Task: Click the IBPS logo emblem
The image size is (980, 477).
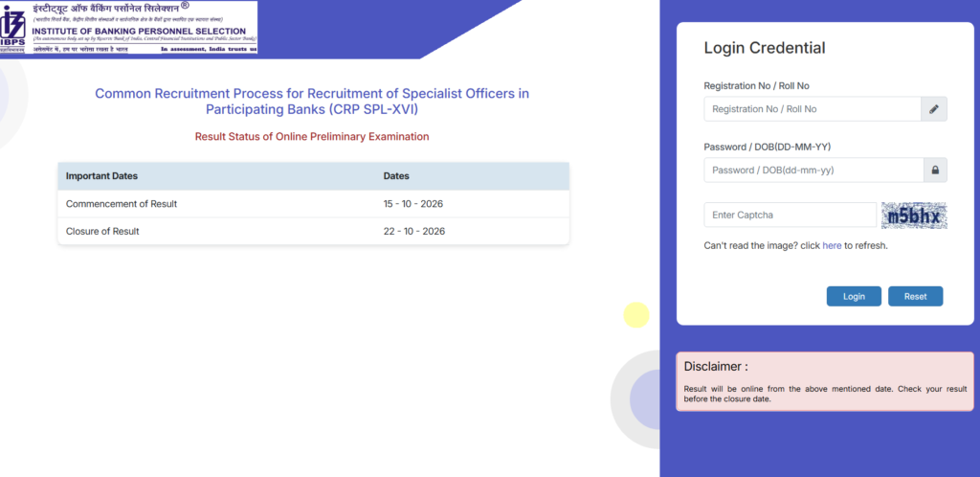Action: pyautogui.click(x=12, y=27)
